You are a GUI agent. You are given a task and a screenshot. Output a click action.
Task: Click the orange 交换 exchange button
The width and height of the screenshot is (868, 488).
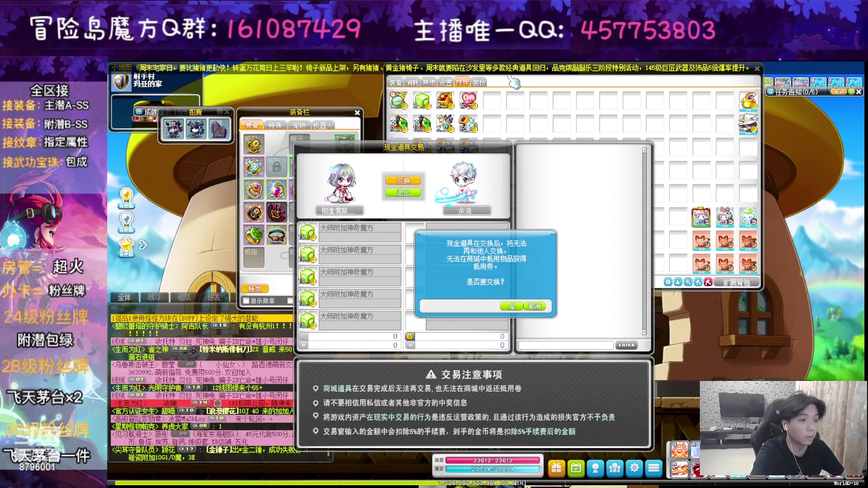403,180
